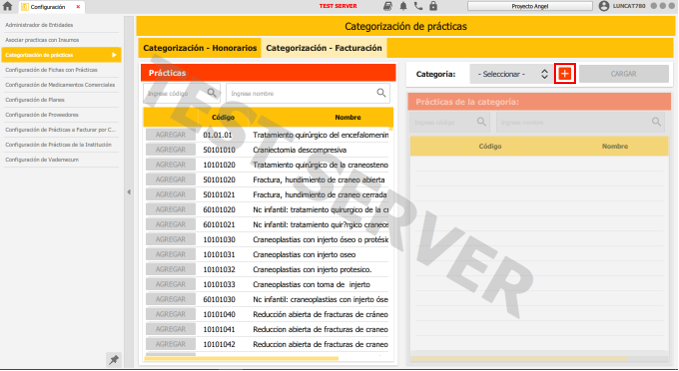This screenshot has width=679, height=371.
Task: Click AGREGAR for code 01.01.01
Action: [x=171, y=135]
